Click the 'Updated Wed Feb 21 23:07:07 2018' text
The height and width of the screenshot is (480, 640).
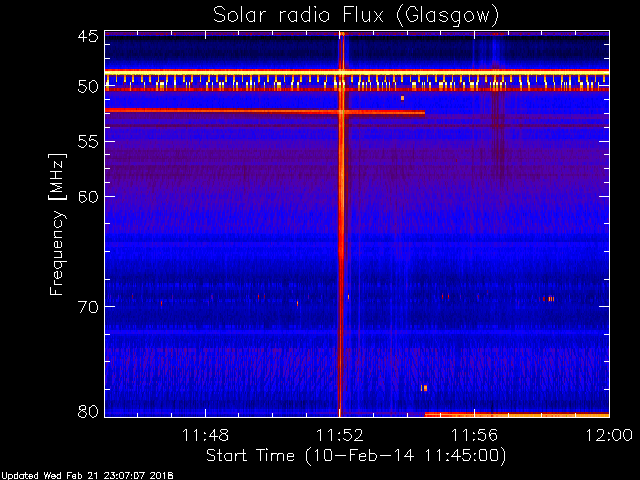(87, 476)
